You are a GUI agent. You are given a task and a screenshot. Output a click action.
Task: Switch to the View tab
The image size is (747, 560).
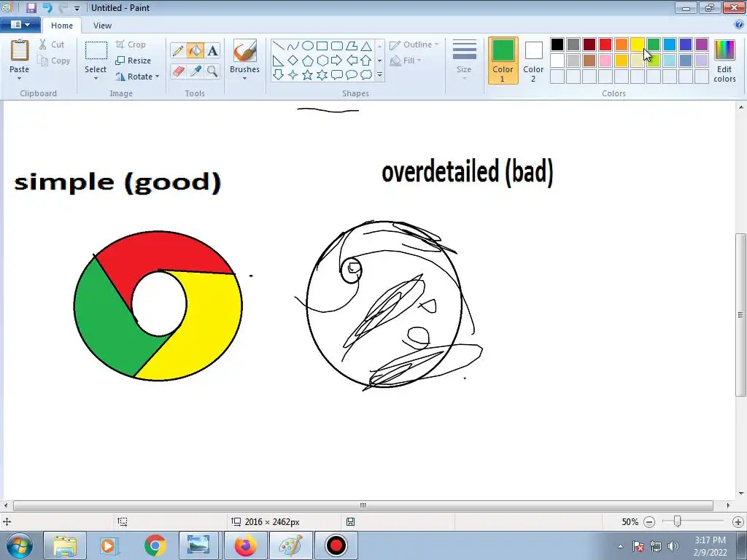point(102,26)
